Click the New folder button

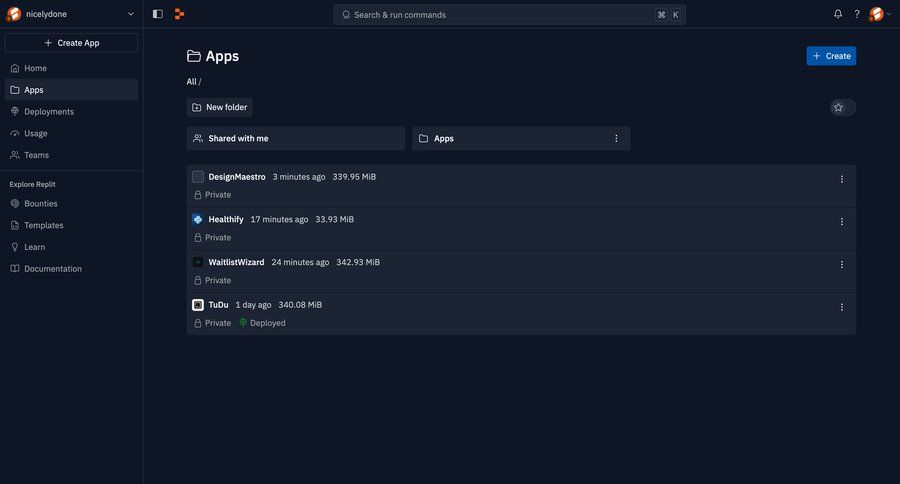pyautogui.click(x=219, y=107)
